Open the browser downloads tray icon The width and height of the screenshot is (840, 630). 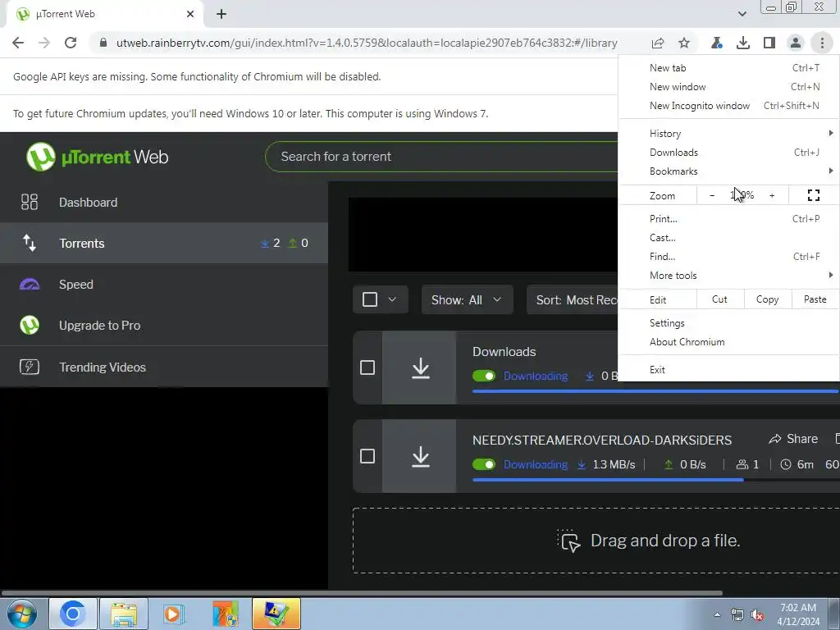[x=743, y=43]
